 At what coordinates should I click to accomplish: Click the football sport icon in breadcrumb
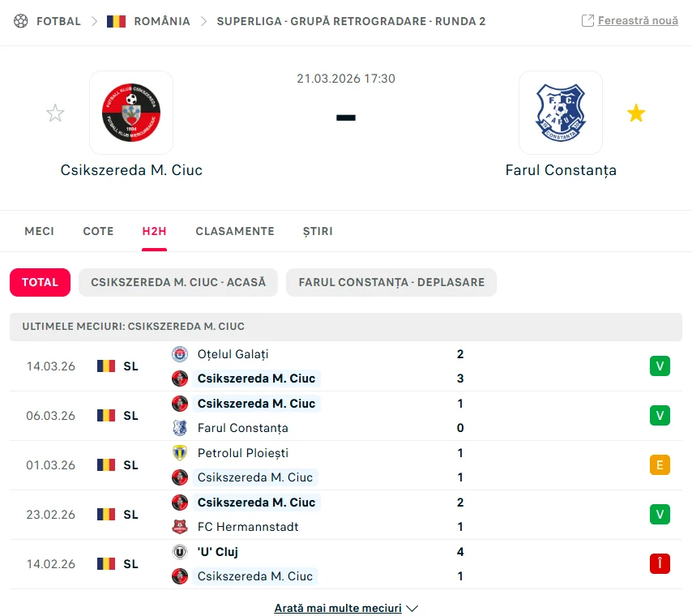coord(20,21)
